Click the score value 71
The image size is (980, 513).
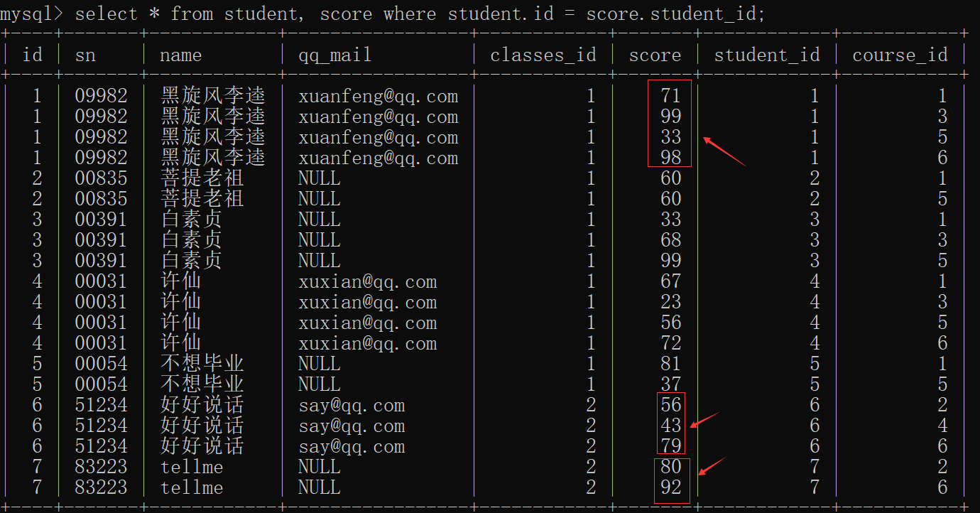click(670, 96)
